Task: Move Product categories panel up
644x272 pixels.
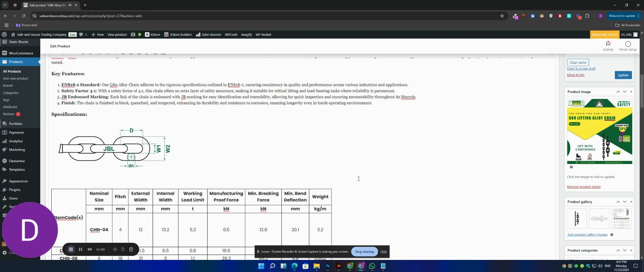Action: click(618, 250)
